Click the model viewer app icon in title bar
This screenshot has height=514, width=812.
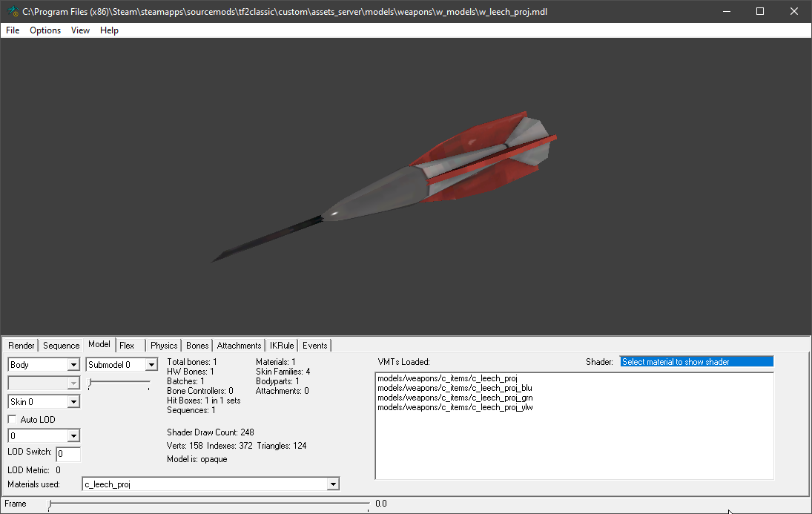(13, 11)
